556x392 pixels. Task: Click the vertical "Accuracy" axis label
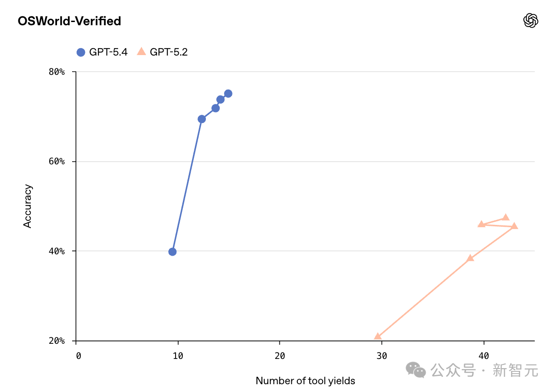(x=28, y=206)
